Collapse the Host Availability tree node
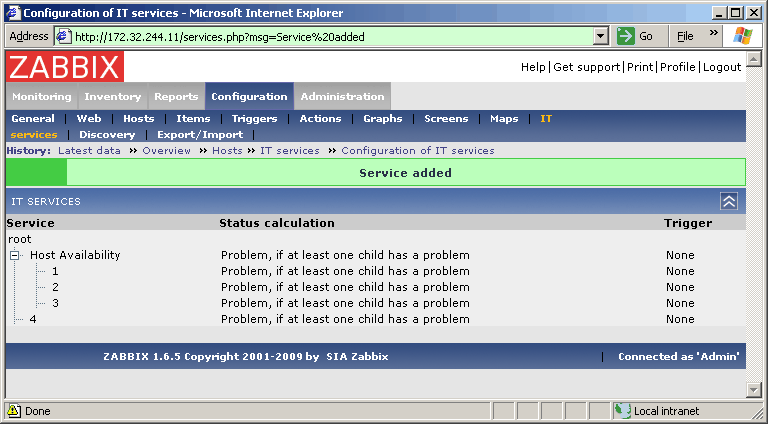Screen dimensions: 768x424 tap(15, 255)
